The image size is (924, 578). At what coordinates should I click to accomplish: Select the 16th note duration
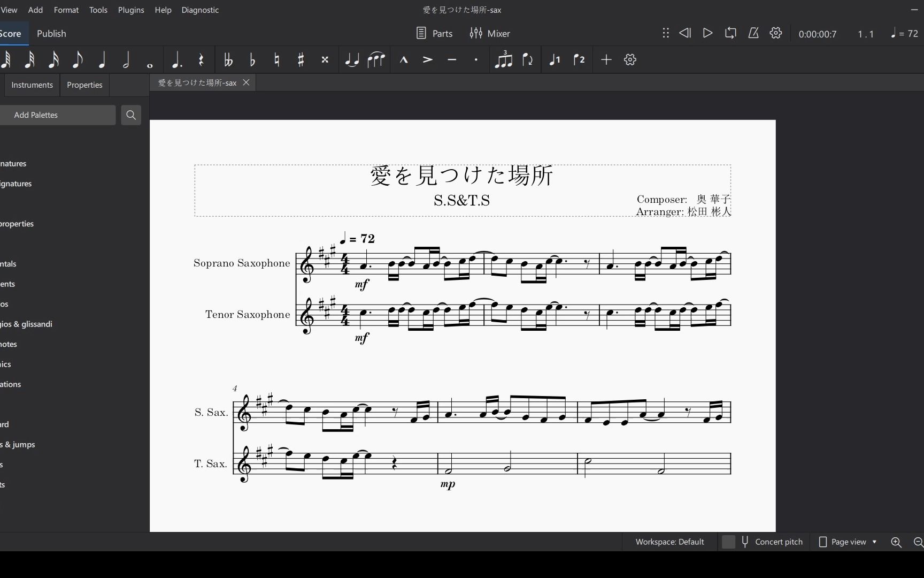pos(53,60)
